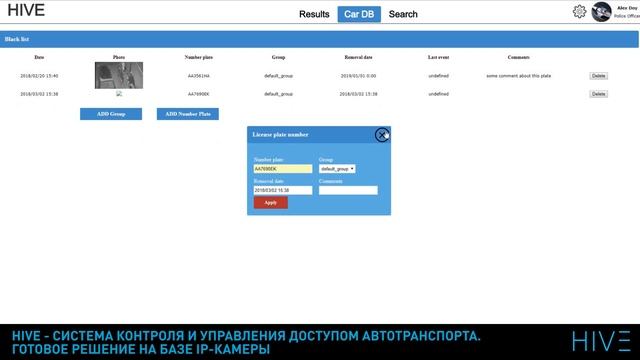Open the settings gear icon

tap(579, 12)
